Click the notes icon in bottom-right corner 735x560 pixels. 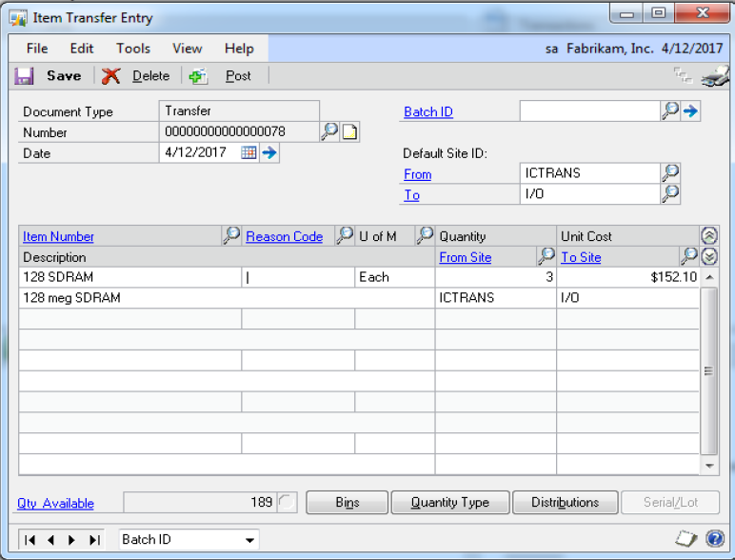click(685, 539)
